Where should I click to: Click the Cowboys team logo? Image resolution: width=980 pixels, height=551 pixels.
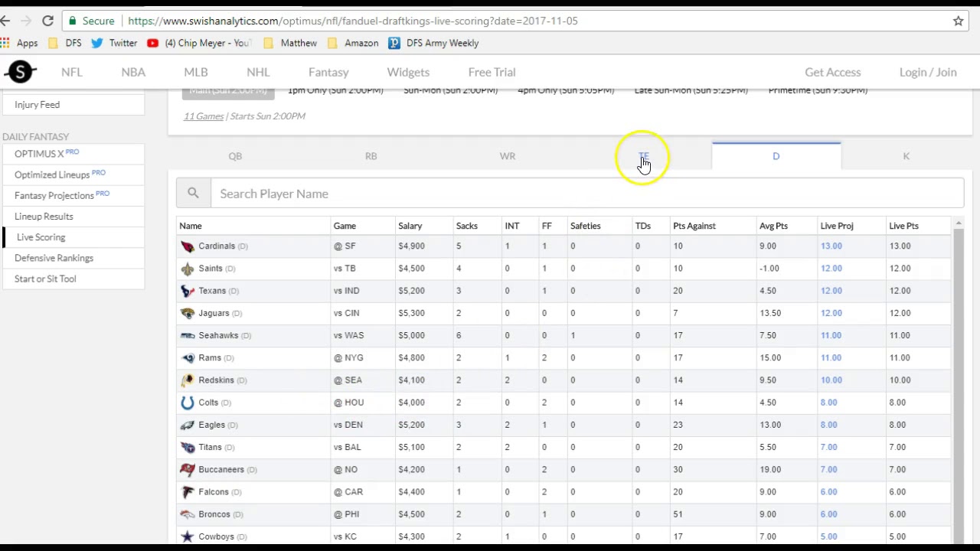point(188,536)
